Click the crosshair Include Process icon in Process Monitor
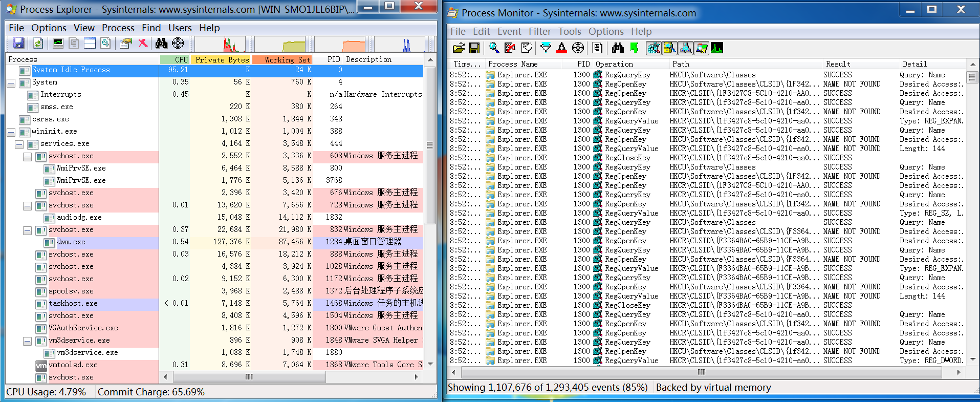980x402 pixels. point(578,48)
